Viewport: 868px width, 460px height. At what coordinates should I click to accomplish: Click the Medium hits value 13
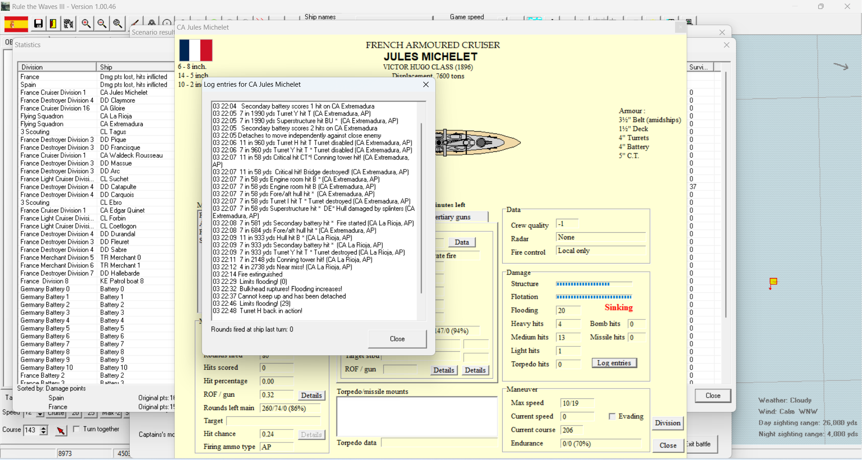[568, 337]
